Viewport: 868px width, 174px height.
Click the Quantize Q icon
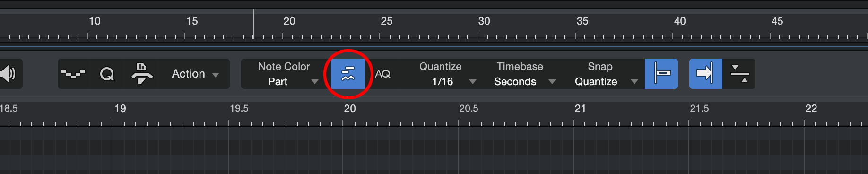[x=107, y=74]
